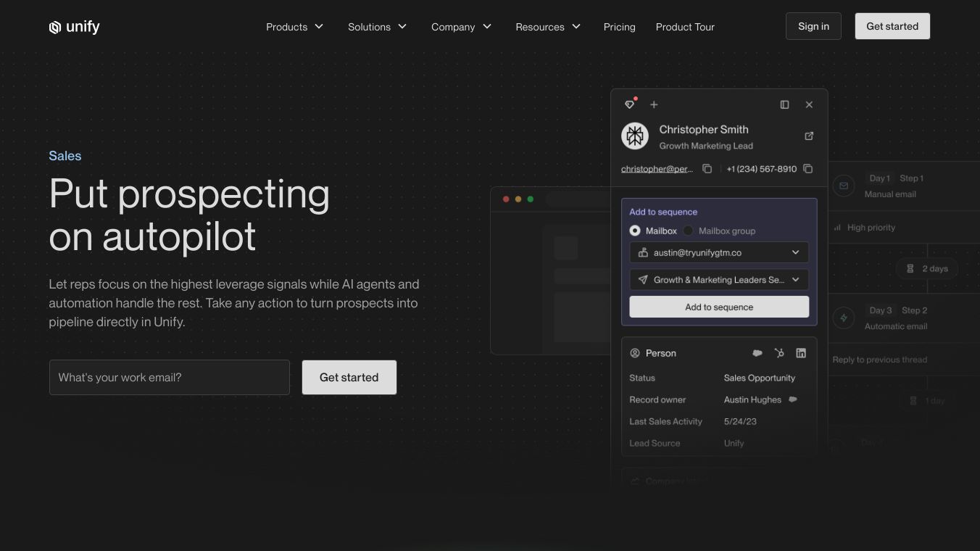Viewport: 980px width, 551px height.
Task: Click the plus icon in the contact card
Action: (654, 104)
